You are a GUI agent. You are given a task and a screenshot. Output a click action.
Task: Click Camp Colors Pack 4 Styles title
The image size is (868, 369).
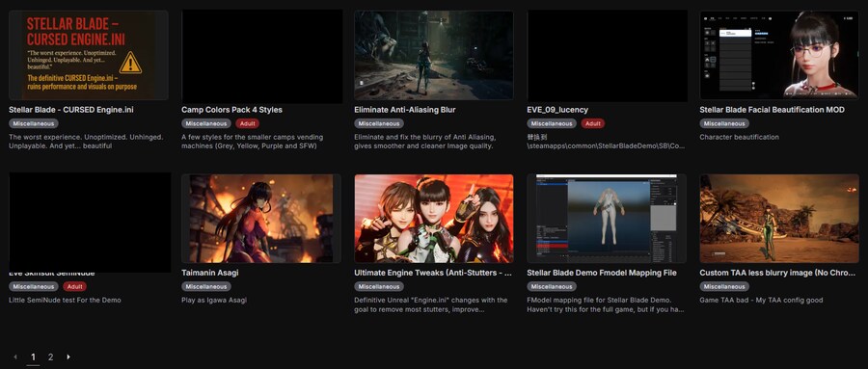(x=231, y=110)
